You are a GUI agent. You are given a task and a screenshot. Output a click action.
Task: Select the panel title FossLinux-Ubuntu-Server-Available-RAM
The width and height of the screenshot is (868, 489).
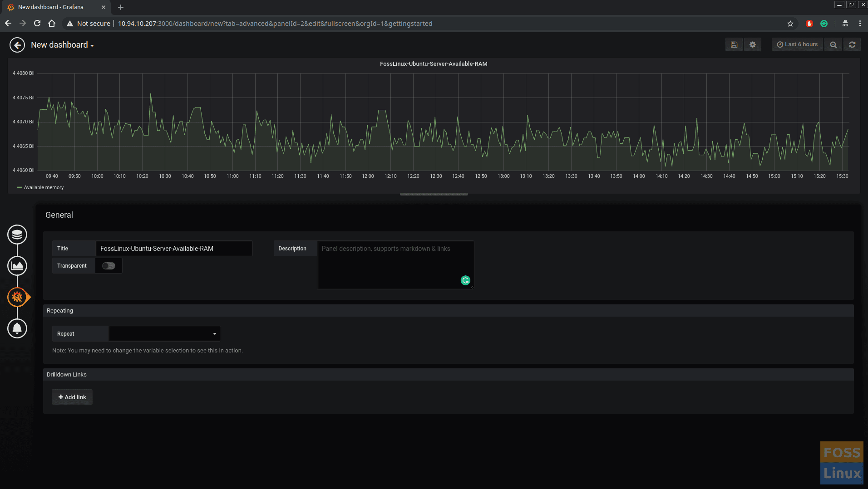[x=434, y=64]
